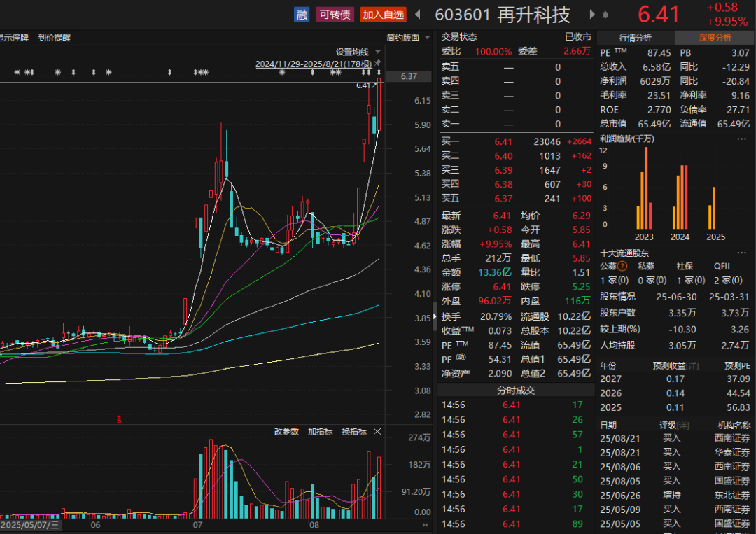Switch to 深度分析 tab
This screenshot has height=534, width=756.
click(x=715, y=37)
